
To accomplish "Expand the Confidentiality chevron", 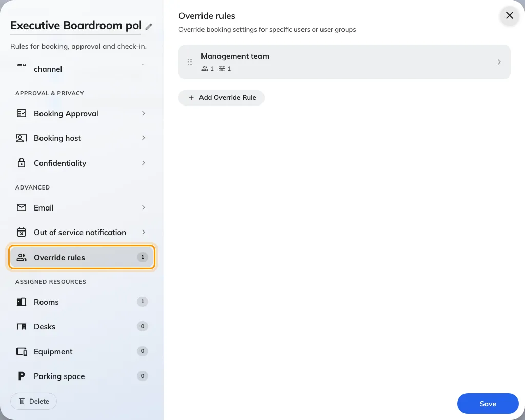I will click(x=144, y=163).
